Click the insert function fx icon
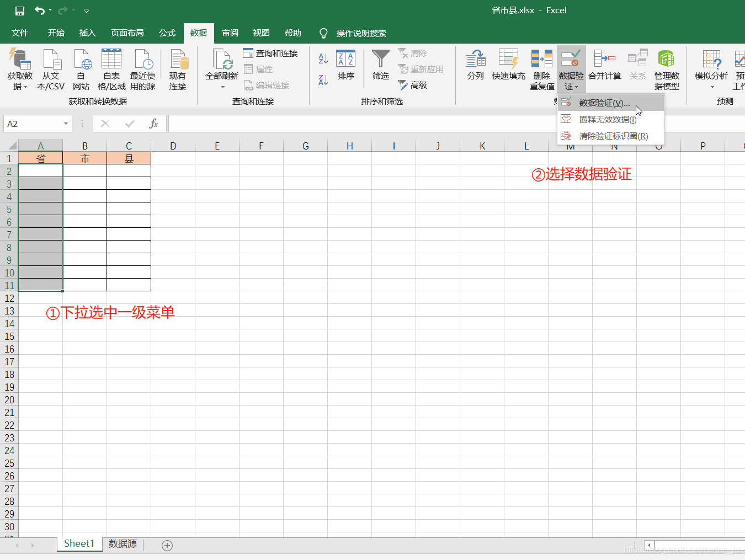The width and height of the screenshot is (745, 560). 153,124
